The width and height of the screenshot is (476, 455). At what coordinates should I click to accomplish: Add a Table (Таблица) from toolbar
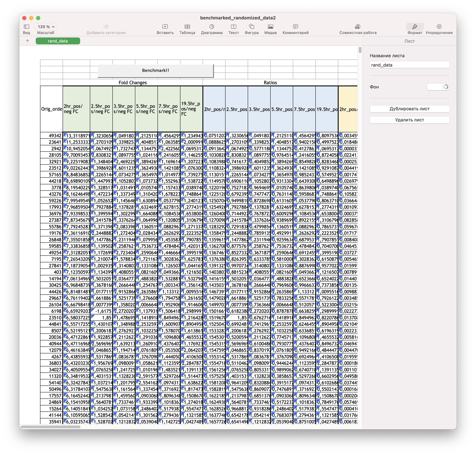(187, 27)
